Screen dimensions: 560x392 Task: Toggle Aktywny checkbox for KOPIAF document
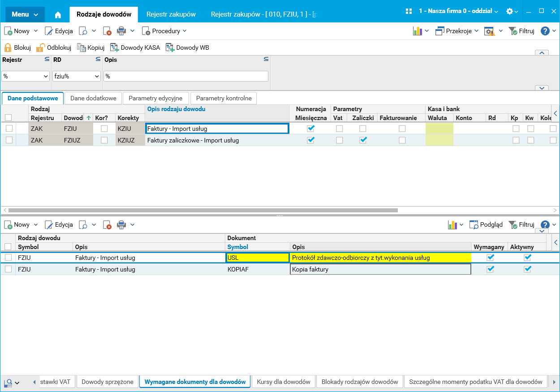click(527, 269)
